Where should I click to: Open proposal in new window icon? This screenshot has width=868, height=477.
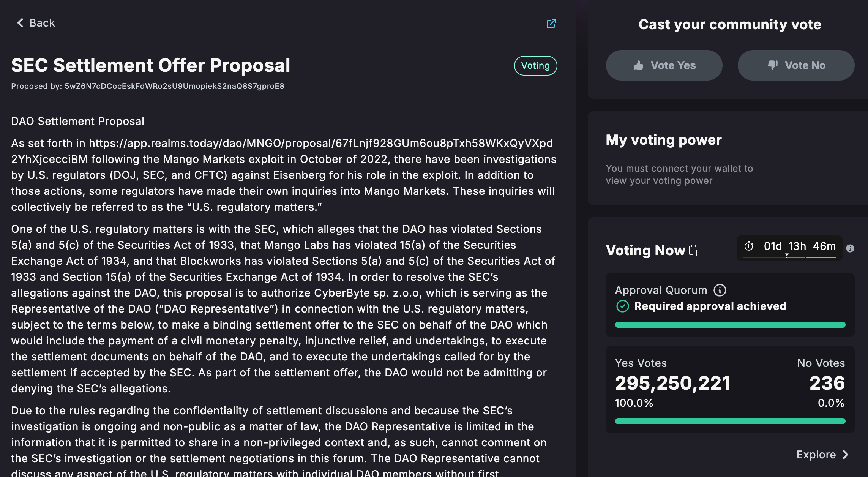pos(551,24)
